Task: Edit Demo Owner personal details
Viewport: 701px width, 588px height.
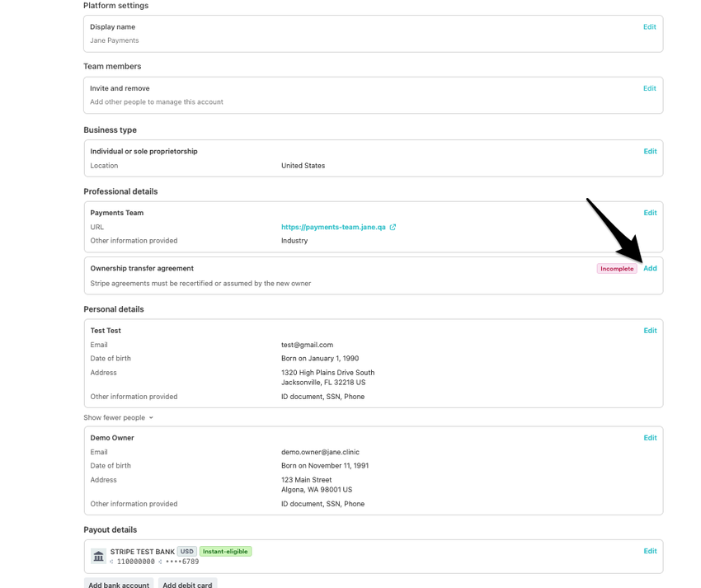Action: (x=650, y=438)
